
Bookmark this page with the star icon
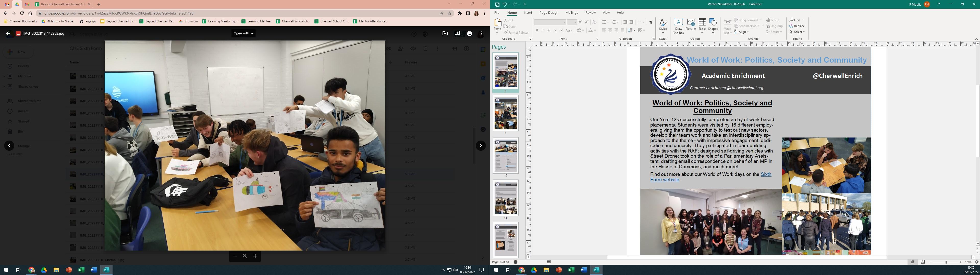449,13
